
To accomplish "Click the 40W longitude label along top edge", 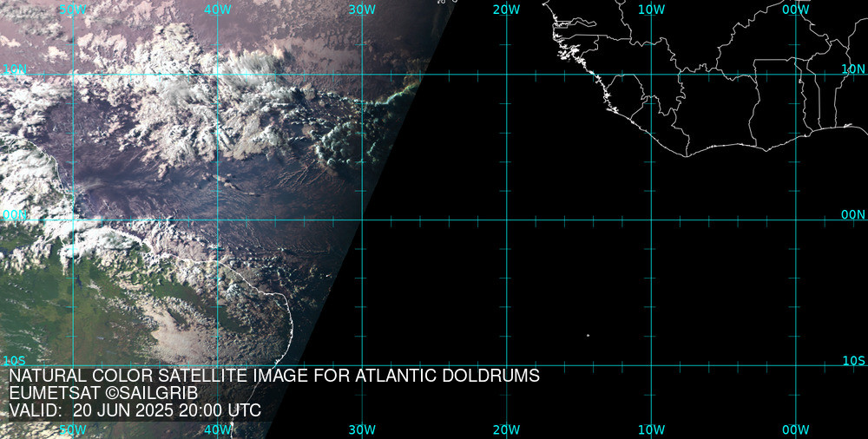I will [x=218, y=10].
